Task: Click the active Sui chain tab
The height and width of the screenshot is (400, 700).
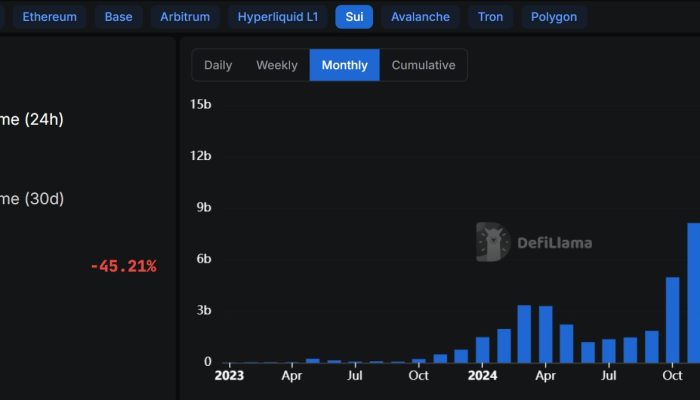Action: click(354, 17)
